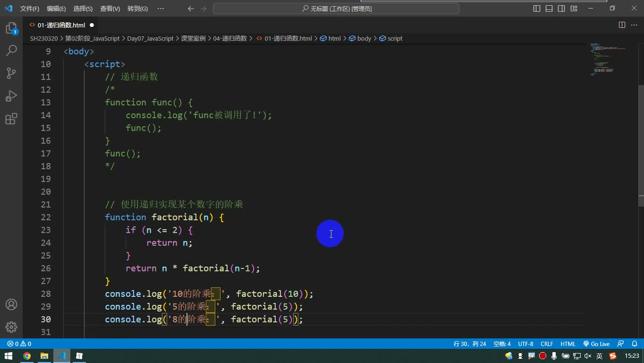Open the Search view in activity bar
The image size is (644, 363).
pyautogui.click(x=11, y=51)
